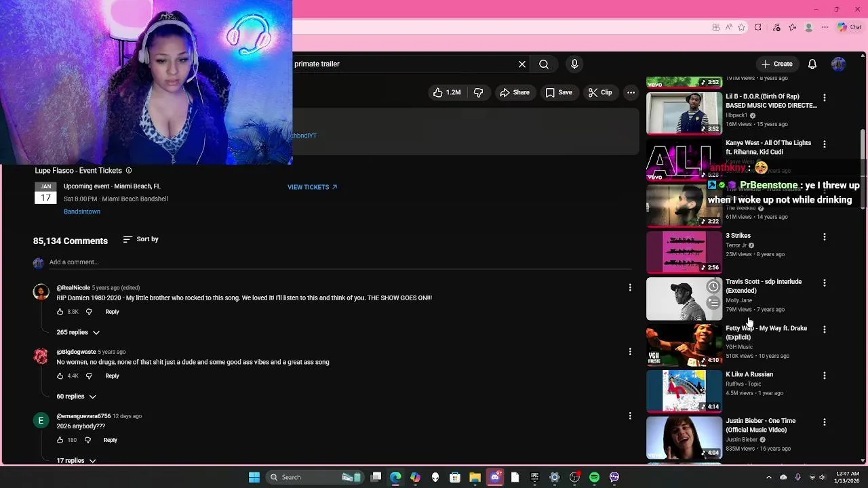868x488 pixels.
Task: Reply to @RealNicole's comment
Action: [112, 312]
